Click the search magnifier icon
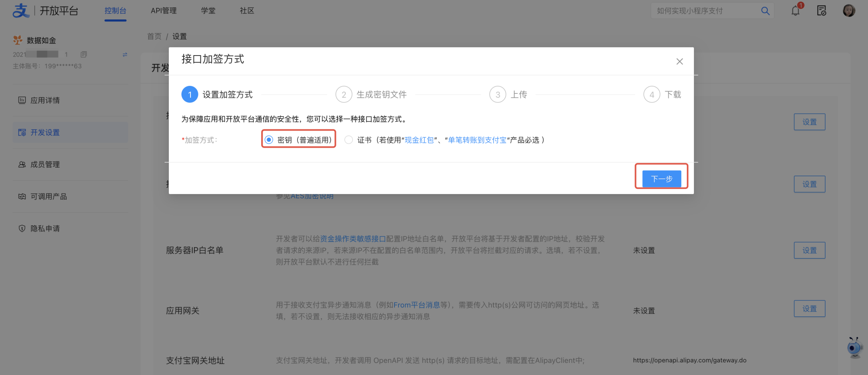Screen dimensions: 868x375 pos(765,11)
